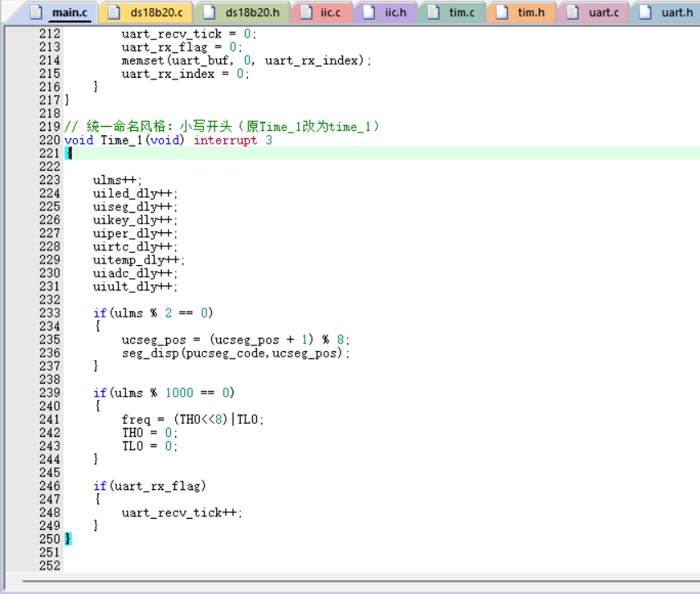The image size is (700, 594).
Task: Click the 'uiseg_dly++;' statement
Action: point(135,207)
